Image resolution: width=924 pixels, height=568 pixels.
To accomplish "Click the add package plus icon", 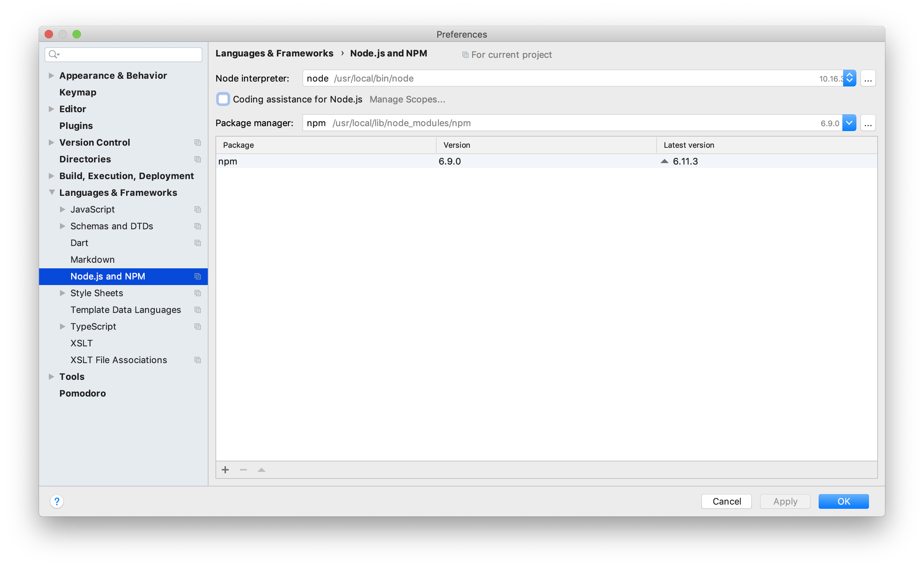I will point(225,470).
